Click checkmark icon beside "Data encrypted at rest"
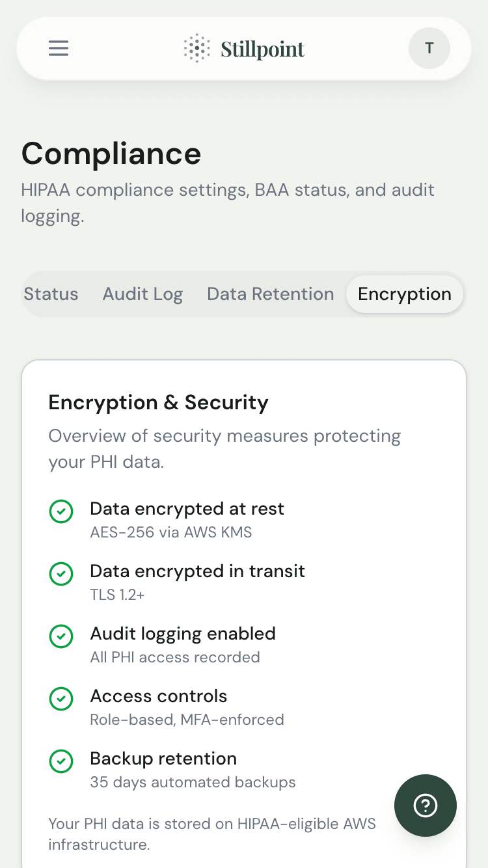 pyautogui.click(x=61, y=511)
